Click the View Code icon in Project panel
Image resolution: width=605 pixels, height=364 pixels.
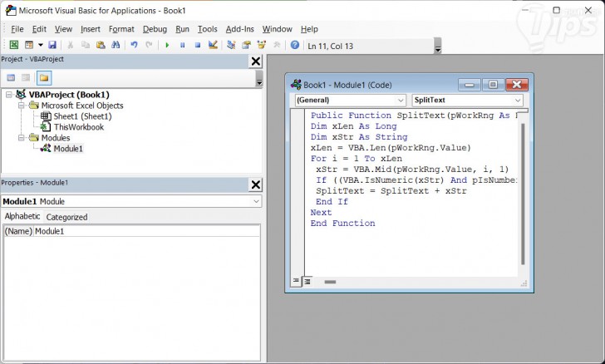tap(11, 77)
